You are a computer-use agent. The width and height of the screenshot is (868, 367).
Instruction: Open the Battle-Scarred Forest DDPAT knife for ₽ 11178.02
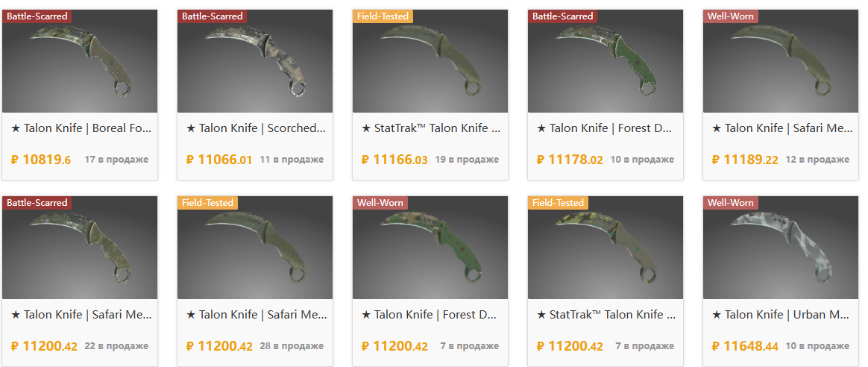[605, 61]
